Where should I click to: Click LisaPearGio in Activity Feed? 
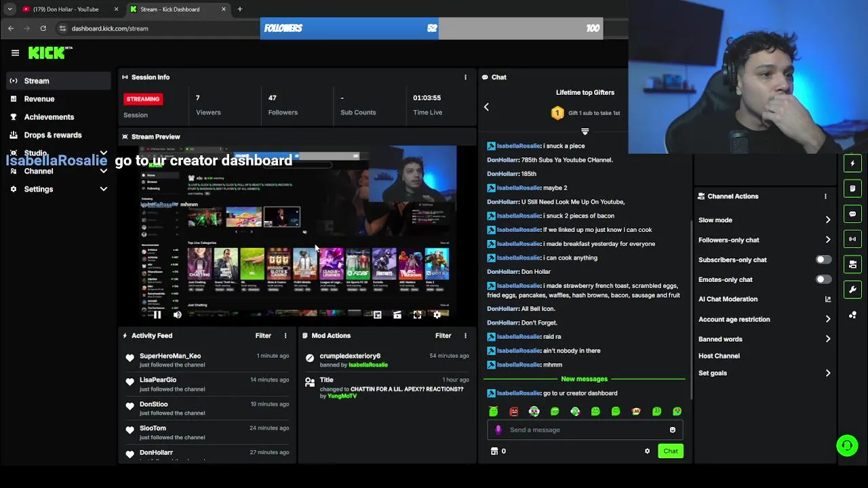(x=158, y=380)
